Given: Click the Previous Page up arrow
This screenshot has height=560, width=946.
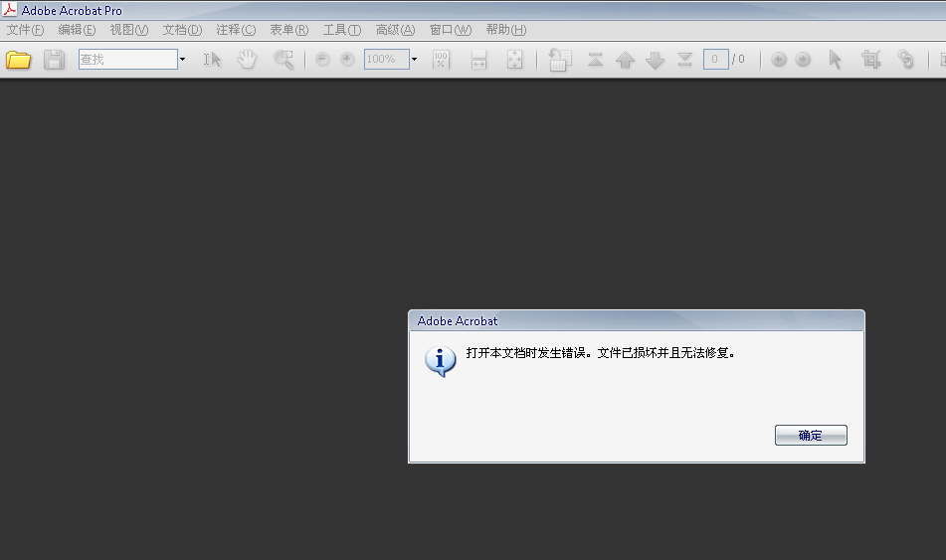Looking at the screenshot, I should [x=625, y=60].
